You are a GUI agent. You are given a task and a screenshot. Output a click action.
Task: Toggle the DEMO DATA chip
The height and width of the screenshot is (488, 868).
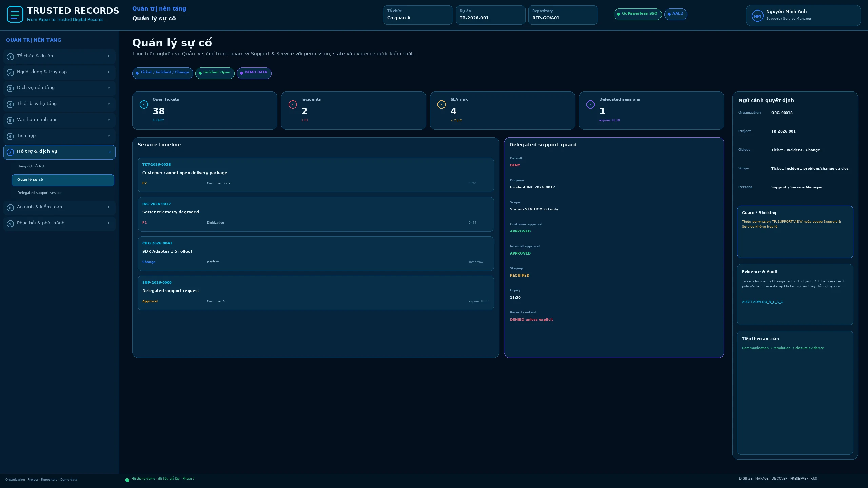click(254, 73)
